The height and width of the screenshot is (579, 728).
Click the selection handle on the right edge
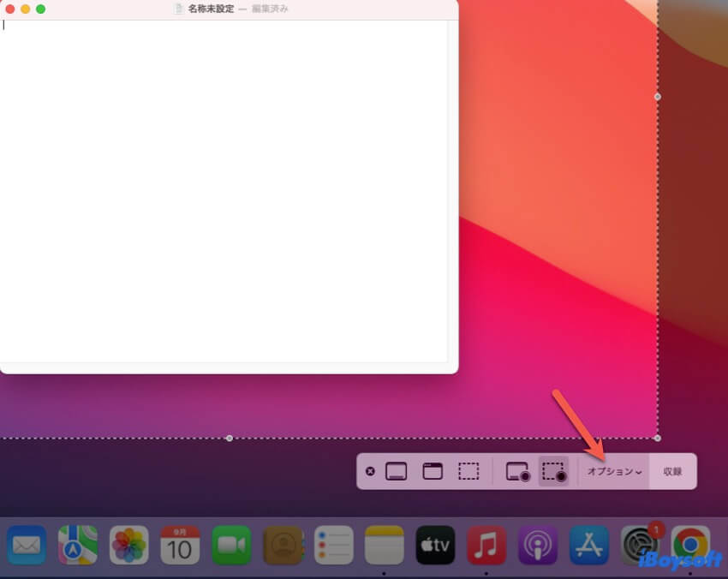click(658, 97)
